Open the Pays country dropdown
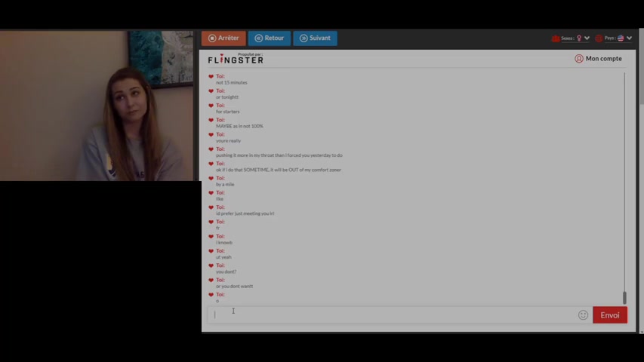 click(x=629, y=38)
